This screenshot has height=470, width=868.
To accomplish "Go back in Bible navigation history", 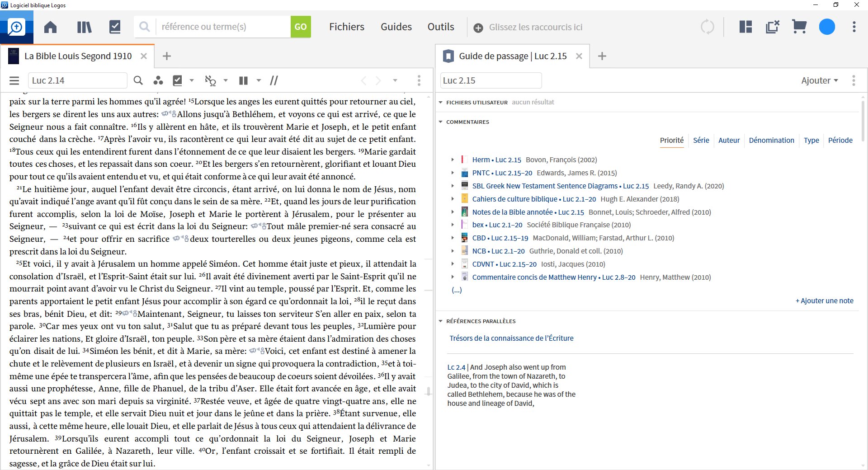I will click(363, 80).
